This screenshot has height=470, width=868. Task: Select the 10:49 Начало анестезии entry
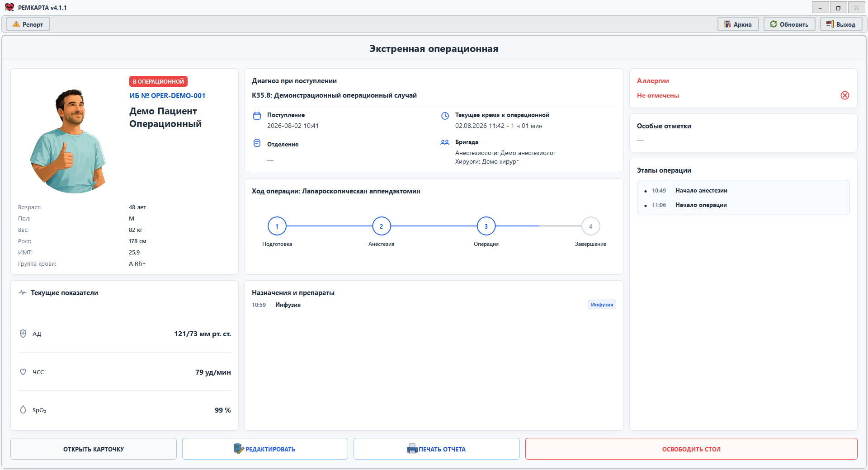click(x=743, y=191)
